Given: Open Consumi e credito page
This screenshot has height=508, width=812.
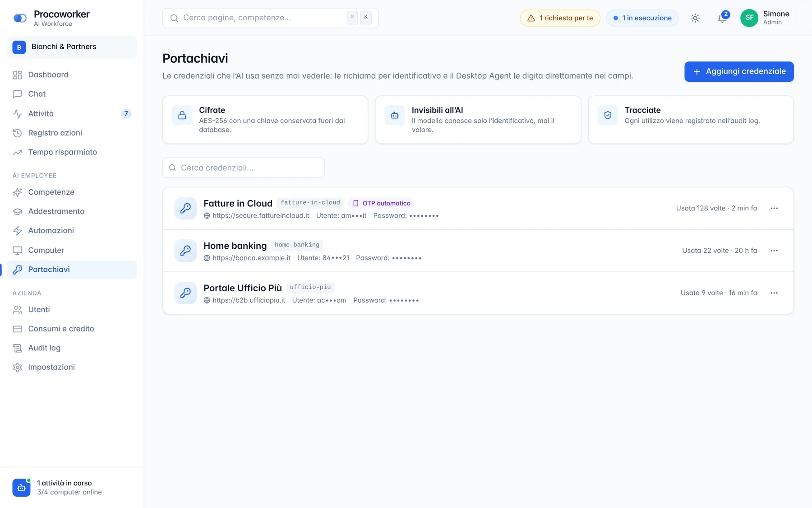Looking at the screenshot, I should 72,329.
